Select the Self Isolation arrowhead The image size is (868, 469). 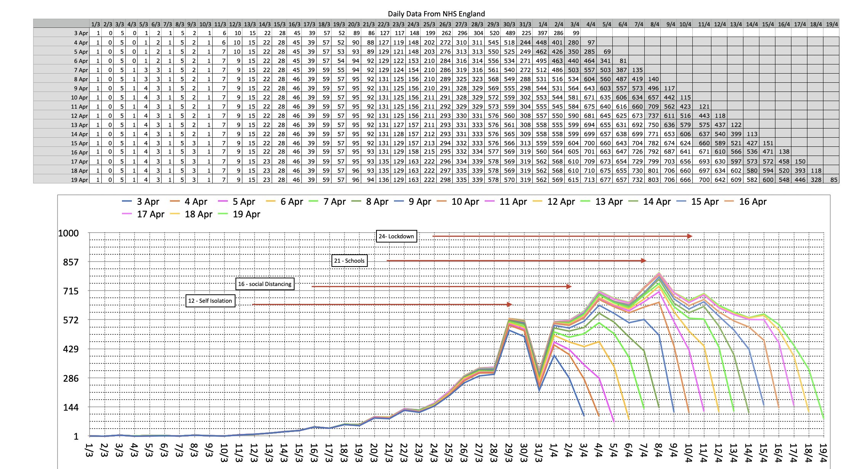pyautogui.click(x=509, y=304)
